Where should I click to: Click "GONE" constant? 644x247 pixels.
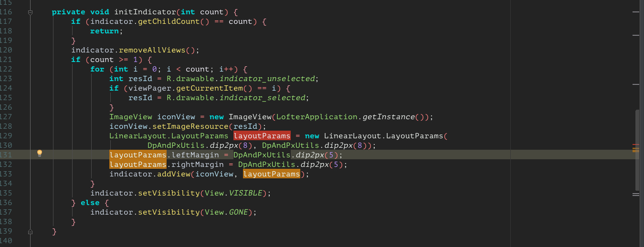pos(238,212)
